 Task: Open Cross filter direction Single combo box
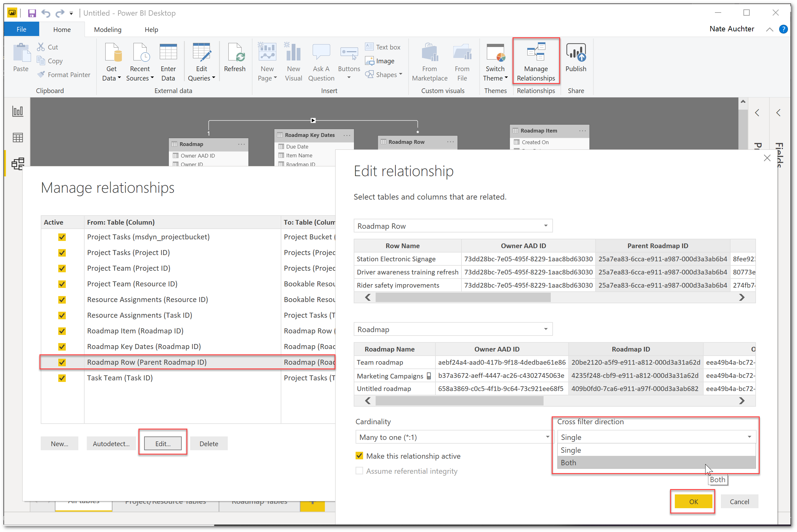(657, 437)
